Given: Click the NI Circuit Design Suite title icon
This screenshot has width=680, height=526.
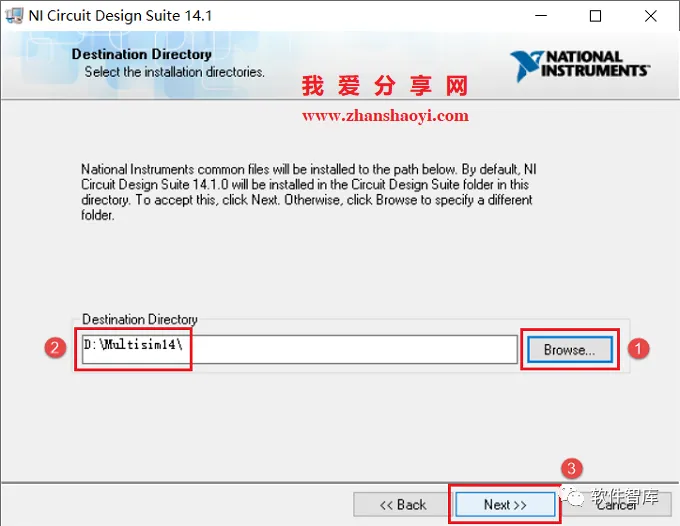Looking at the screenshot, I should point(14,16).
